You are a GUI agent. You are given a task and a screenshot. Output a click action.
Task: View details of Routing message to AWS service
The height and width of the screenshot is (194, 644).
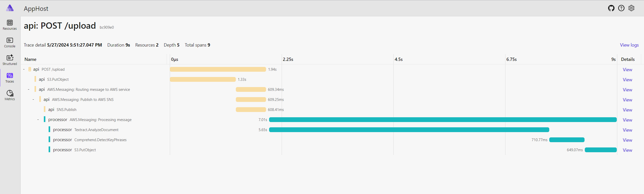pyautogui.click(x=627, y=90)
